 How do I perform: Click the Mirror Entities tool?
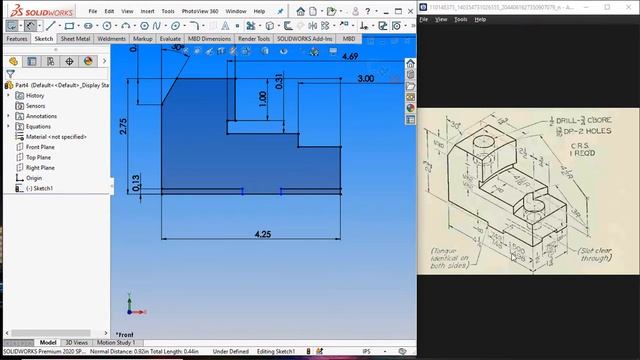pos(313,26)
